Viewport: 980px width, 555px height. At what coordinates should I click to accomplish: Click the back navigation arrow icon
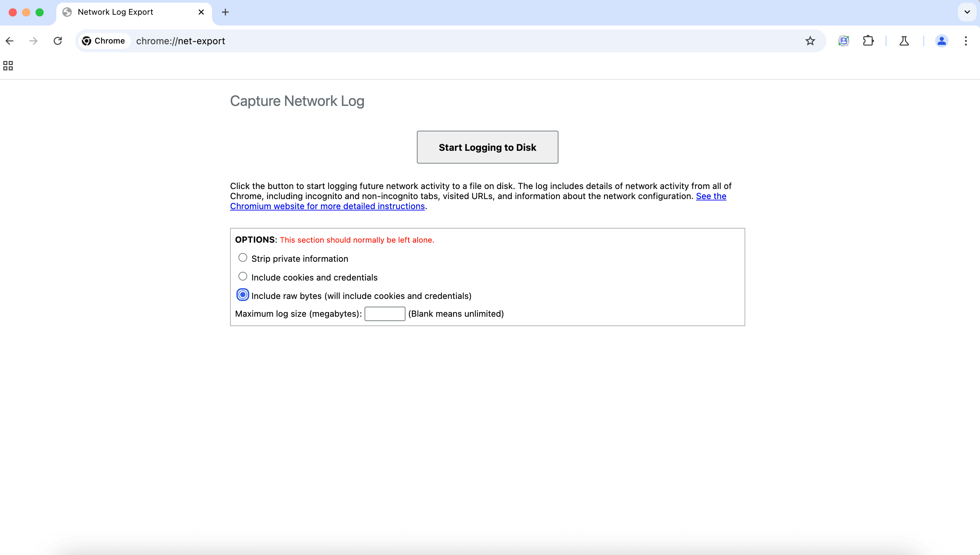click(x=10, y=41)
